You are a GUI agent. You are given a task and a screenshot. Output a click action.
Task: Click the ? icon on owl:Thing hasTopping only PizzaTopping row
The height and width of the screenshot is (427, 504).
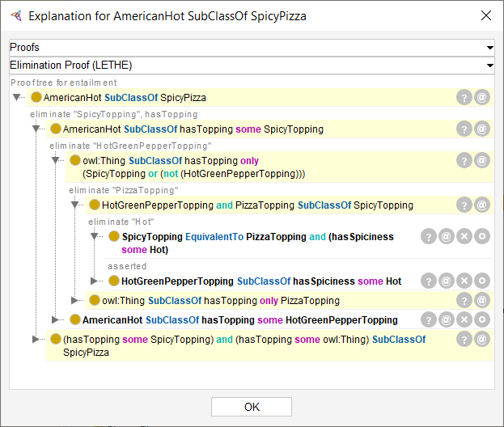pyautogui.click(x=464, y=300)
